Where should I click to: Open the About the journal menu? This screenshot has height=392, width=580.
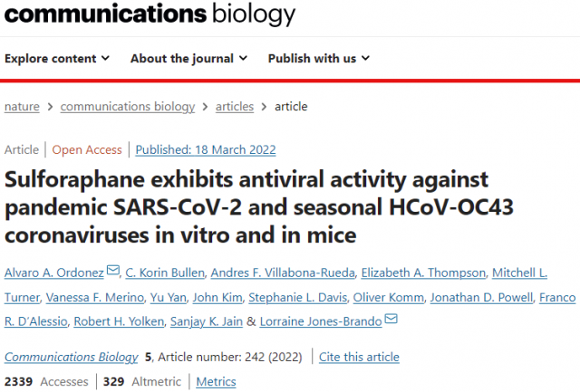point(188,58)
